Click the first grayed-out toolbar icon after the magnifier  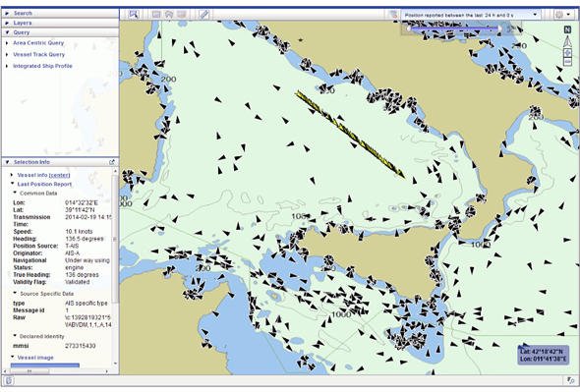tap(156, 15)
